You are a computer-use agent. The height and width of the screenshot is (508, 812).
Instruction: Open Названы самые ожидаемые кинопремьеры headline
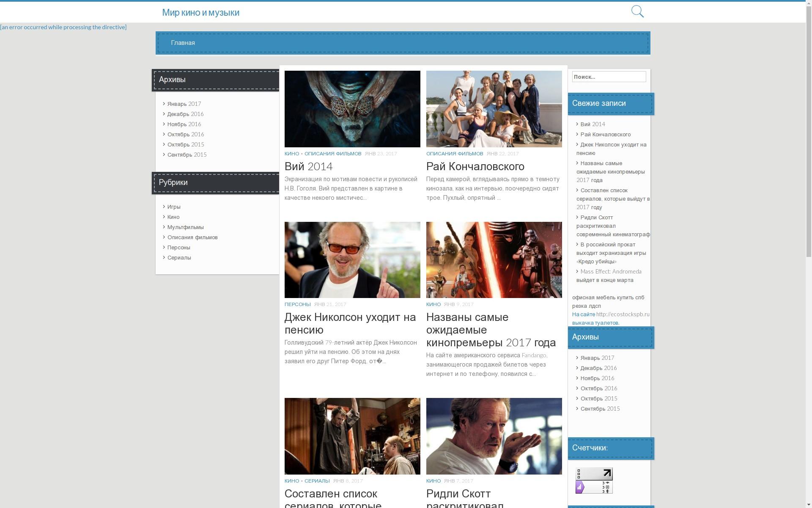491,330
